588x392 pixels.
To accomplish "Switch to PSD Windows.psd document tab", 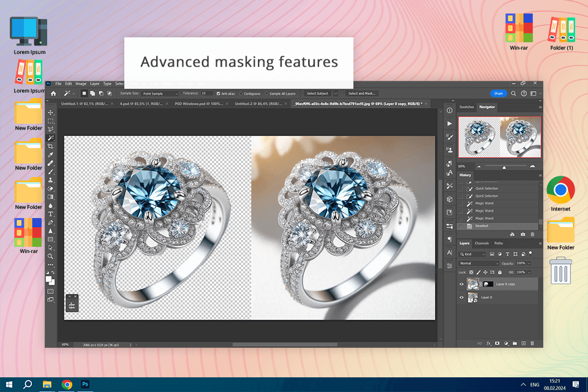I will point(200,104).
